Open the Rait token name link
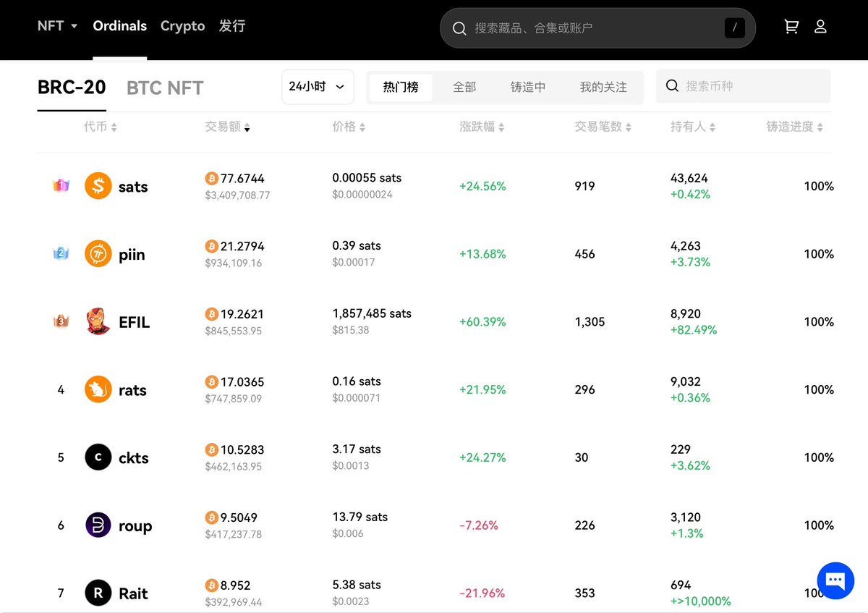Viewport: 868px width, 613px height. (x=133, y=593)
